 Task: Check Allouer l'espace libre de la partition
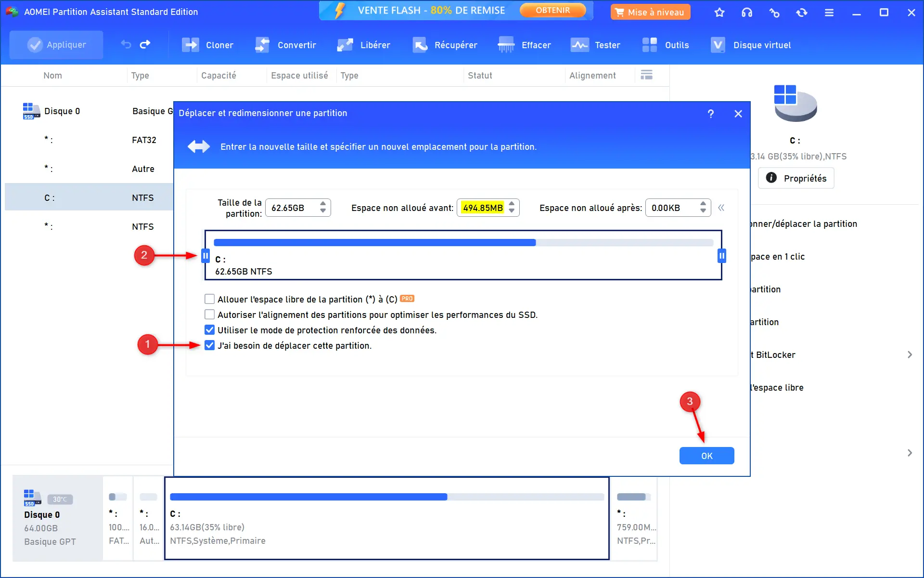pos(209,299)
